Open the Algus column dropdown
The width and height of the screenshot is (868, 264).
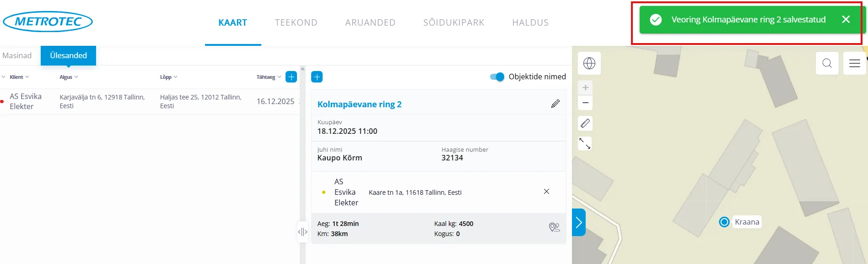[69, 77]
